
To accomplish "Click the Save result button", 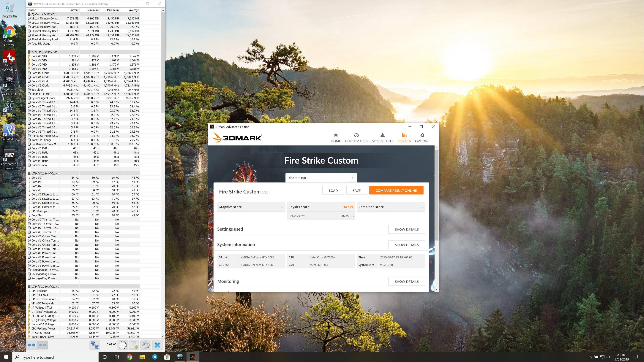I will click(x=356, y=190).
